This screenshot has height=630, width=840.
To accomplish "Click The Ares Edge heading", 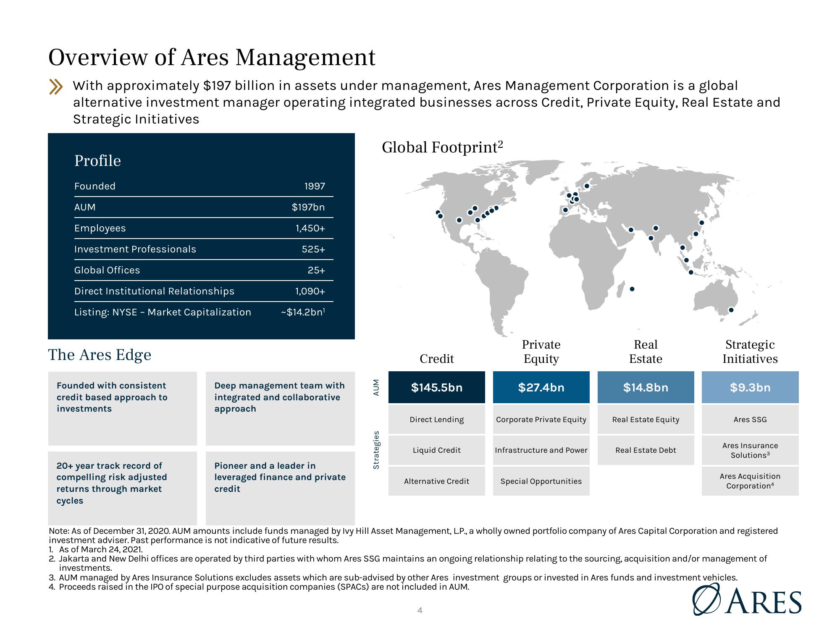I will (x=100, y=355).
